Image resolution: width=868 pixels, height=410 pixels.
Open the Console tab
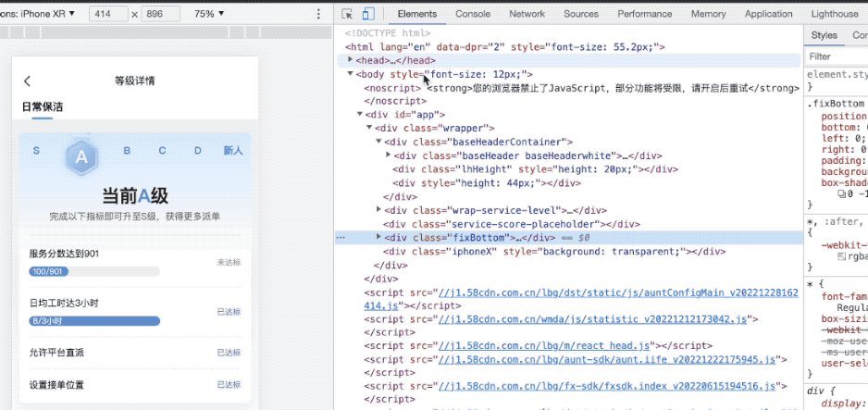click(473, 14)
